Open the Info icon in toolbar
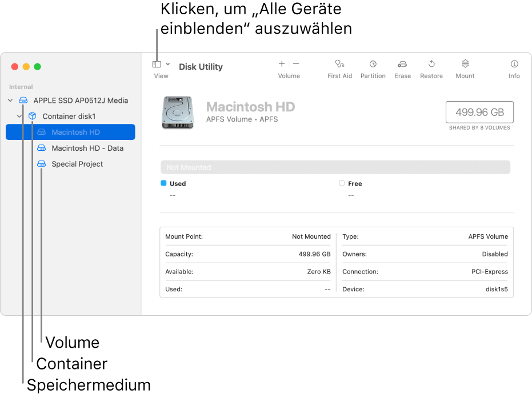 (514, 64)
